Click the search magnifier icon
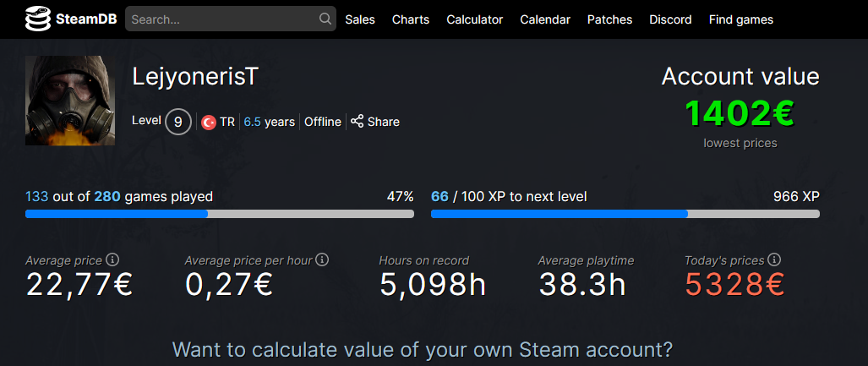This screenshot has height=366, width=868. [x=325, y=19]
